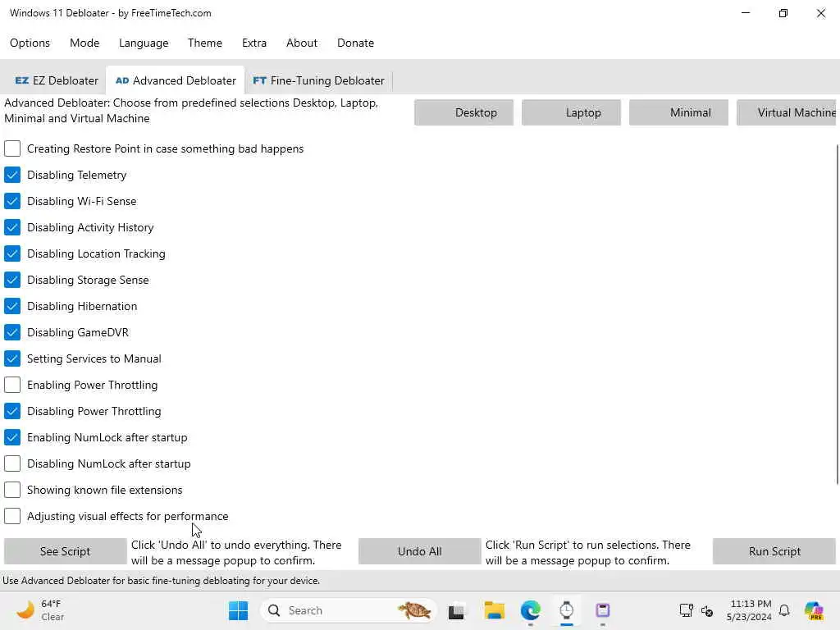Uncheck Disabling GameDVR

pyautogui.click(x=12, y=332)
